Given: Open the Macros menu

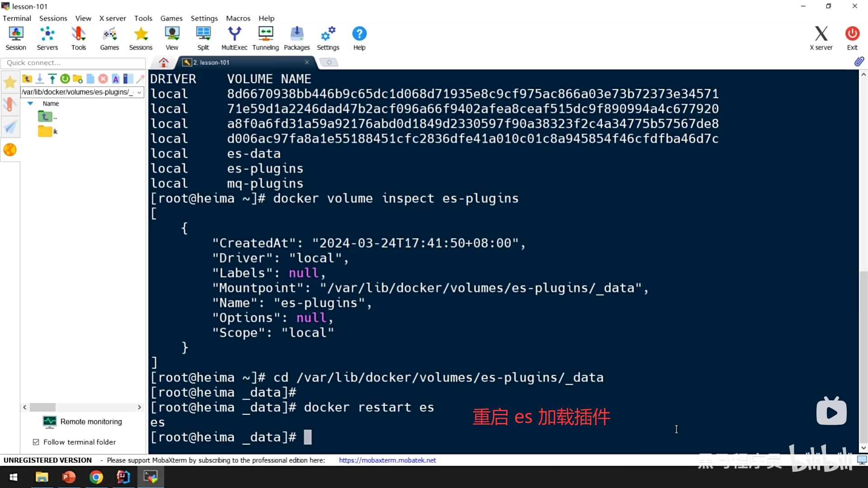Looking at the screenshot, I should [x=238, y=18].
